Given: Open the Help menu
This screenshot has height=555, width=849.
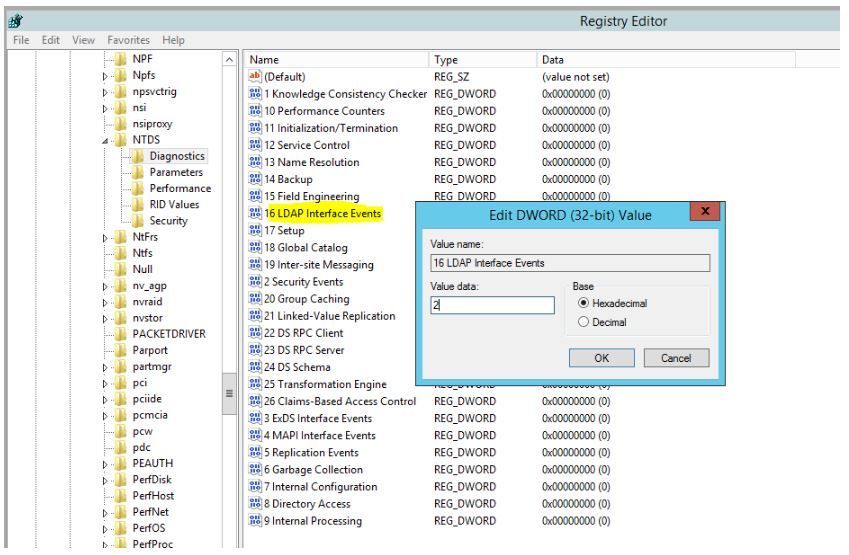Looking at the screenshot, I should click(x=173, y=40).
